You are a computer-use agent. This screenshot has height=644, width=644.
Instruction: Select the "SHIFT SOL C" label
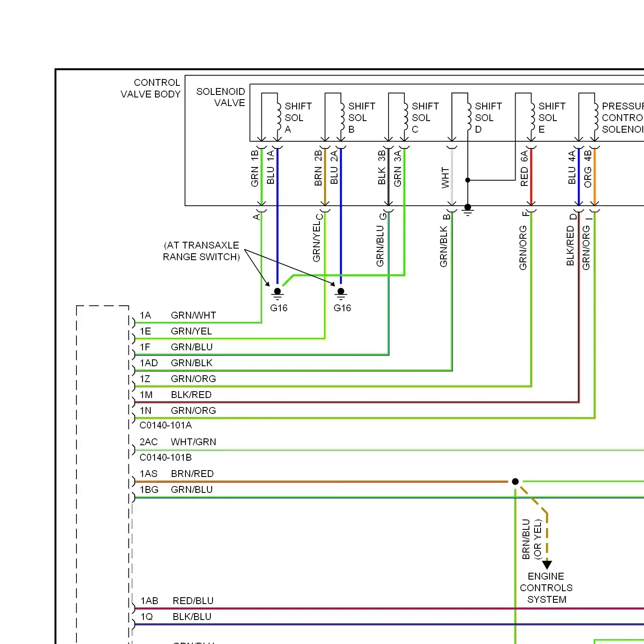(x=425, y=118)
